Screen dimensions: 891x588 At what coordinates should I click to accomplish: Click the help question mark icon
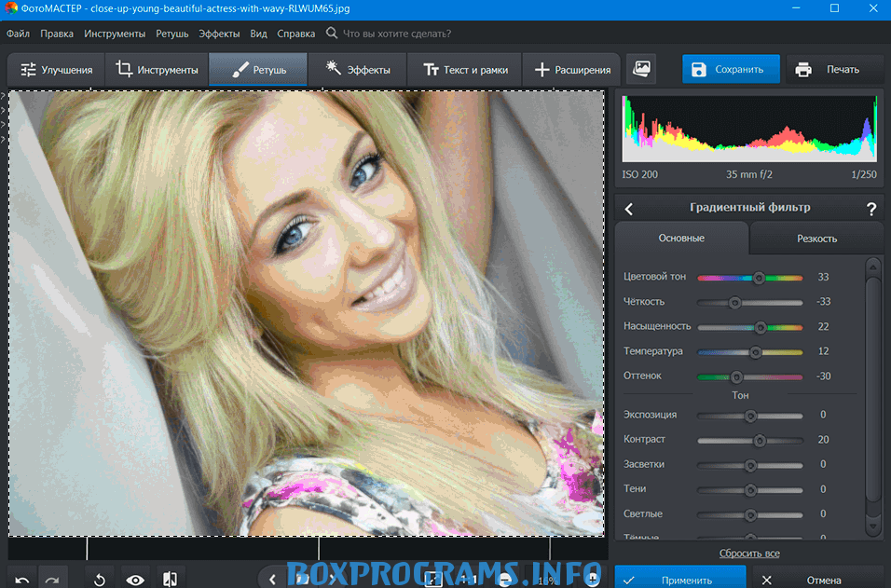click(x=871, y=209)
